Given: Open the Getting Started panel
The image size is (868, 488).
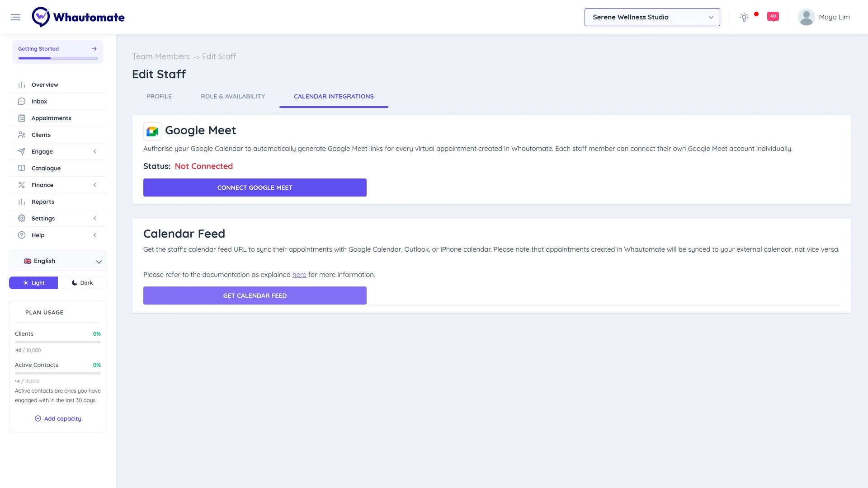Looking at the screenshot, I should pyautogui.click(x=58, y=52).
